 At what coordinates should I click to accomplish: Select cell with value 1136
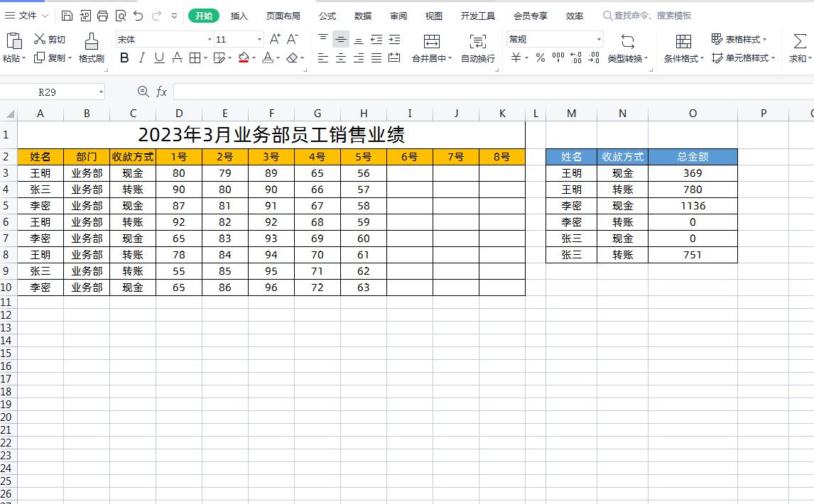693,206
